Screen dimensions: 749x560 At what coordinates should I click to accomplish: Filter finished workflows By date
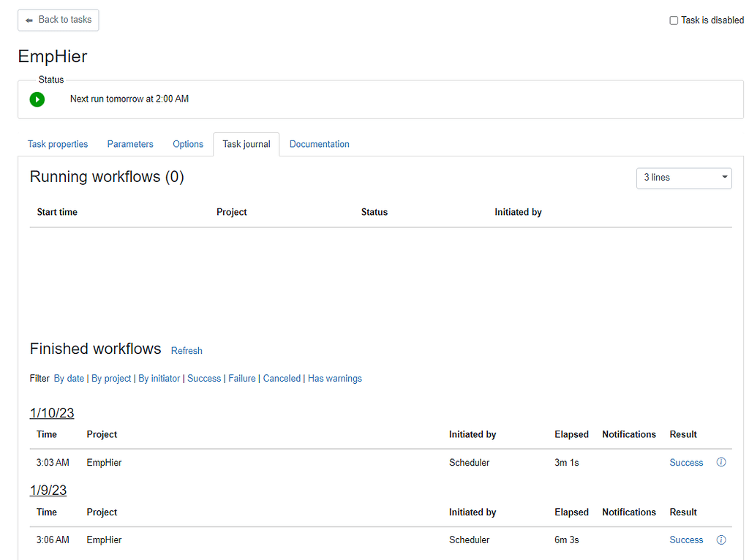pos(69,379)
